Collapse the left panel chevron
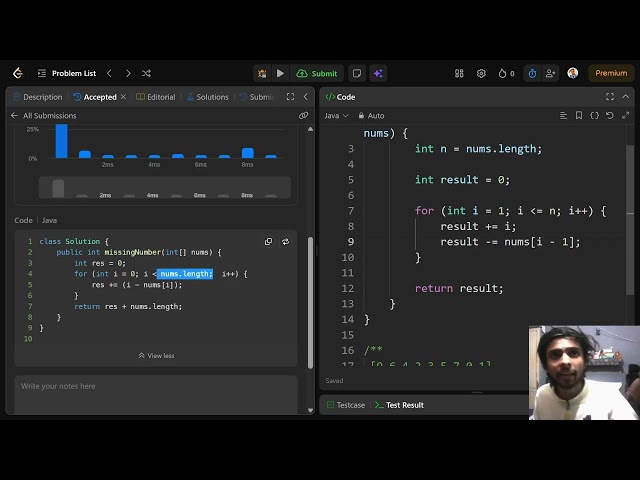Screen dimensions: 640x480 tap(306, 97)
